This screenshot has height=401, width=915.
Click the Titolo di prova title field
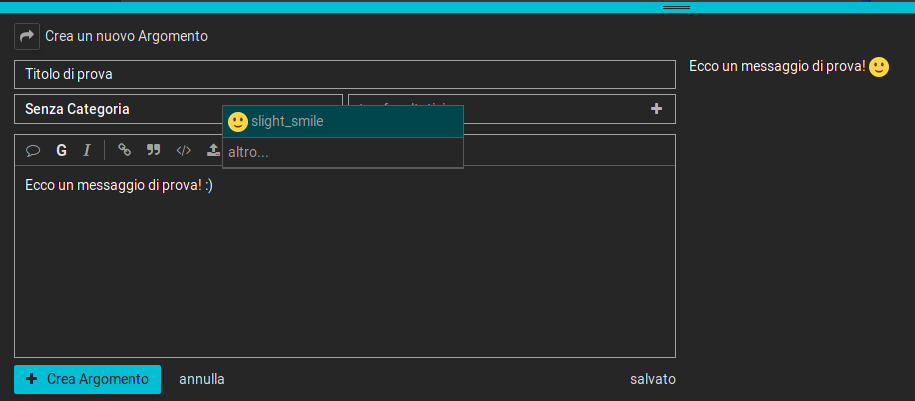pos(344,74)
